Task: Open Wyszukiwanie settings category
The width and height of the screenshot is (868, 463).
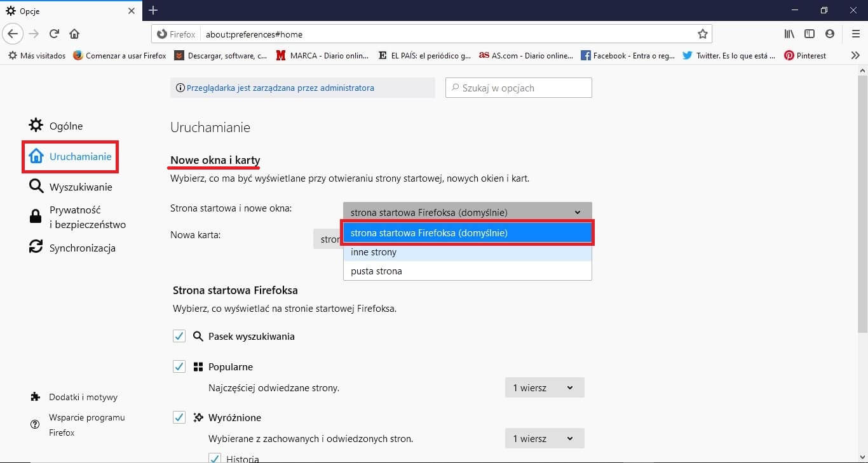Action: (71, 187)
